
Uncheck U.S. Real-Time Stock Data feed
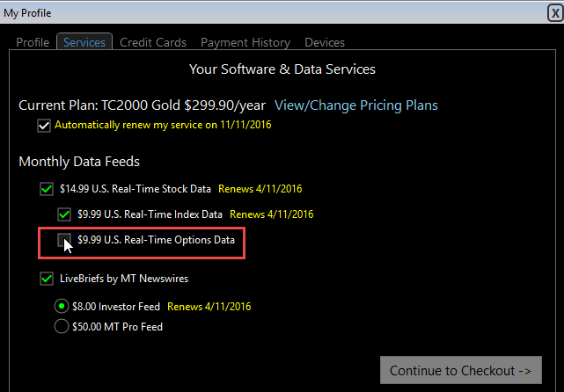[47, 189]
